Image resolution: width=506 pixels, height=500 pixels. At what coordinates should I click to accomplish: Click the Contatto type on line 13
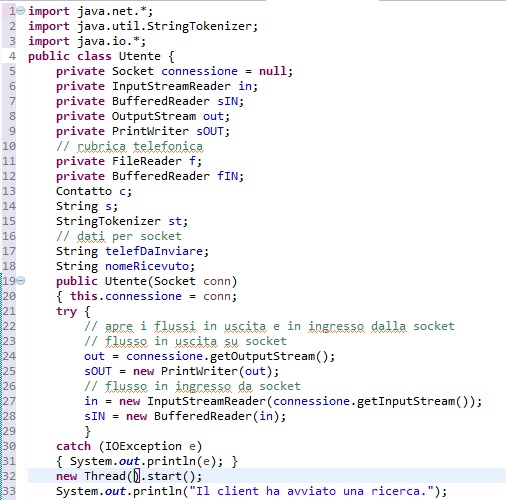click(84, 191)
